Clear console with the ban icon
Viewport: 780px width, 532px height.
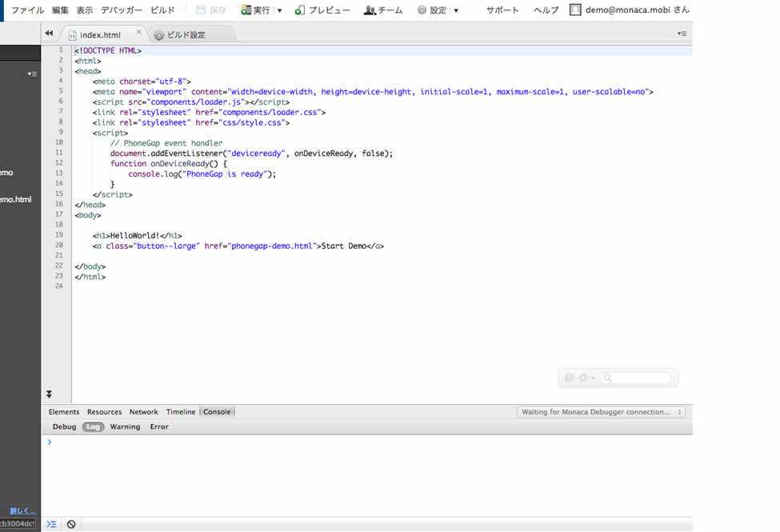[x=71, y=524]
